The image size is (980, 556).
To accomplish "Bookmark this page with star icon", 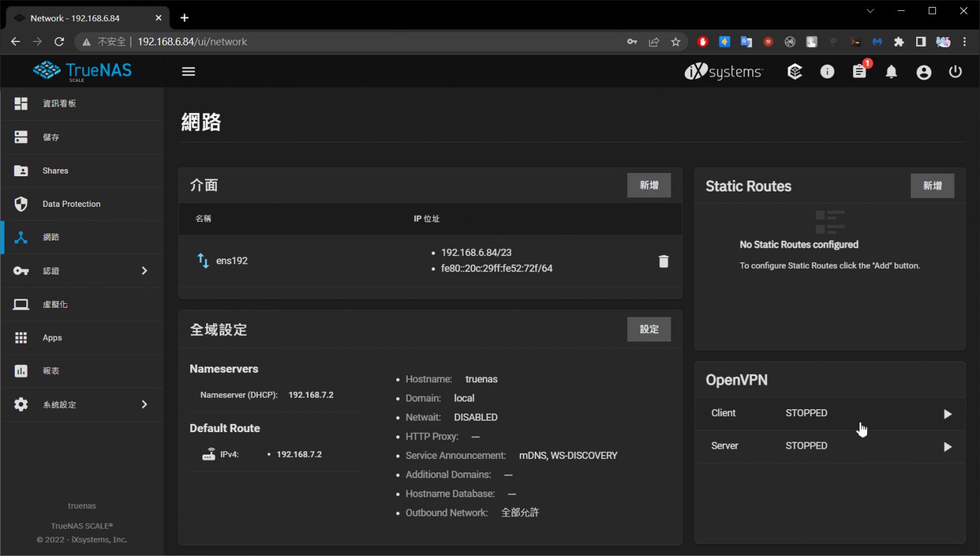I will click(x=676, y=41).
